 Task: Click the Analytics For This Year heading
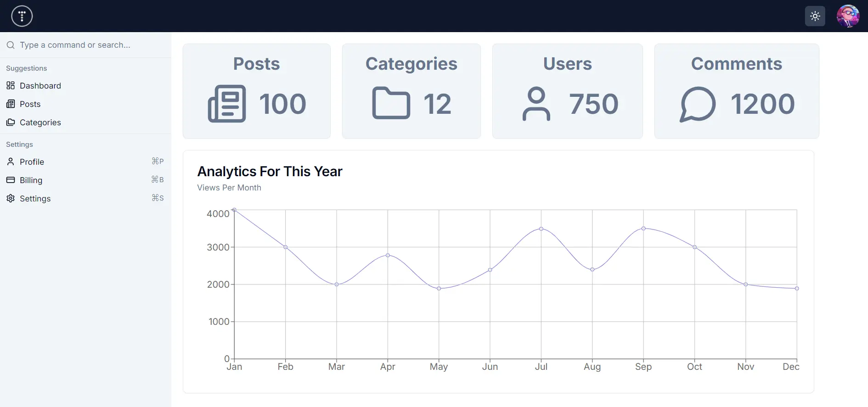(x=270, y=171)
